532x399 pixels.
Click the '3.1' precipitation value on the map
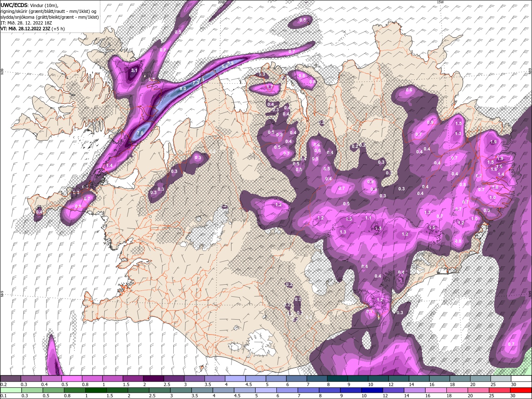pos(134,71)
